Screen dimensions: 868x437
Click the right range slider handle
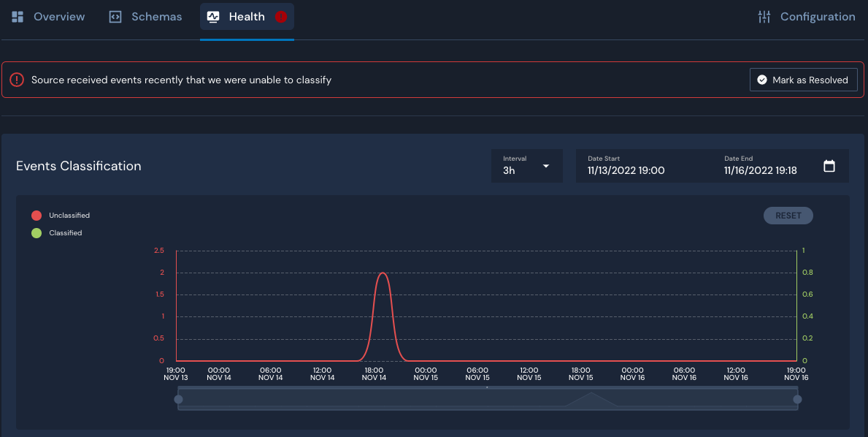[x=797, y=399]
